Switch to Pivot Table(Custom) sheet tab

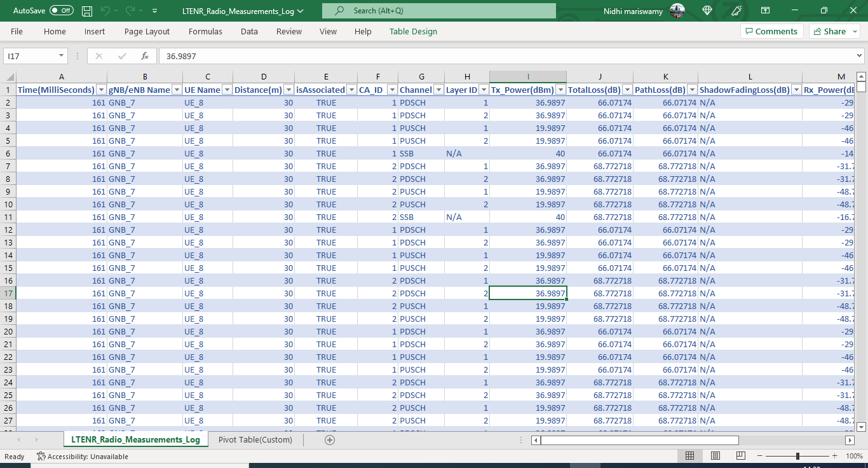pyautogui.click(x=255, y=439)
